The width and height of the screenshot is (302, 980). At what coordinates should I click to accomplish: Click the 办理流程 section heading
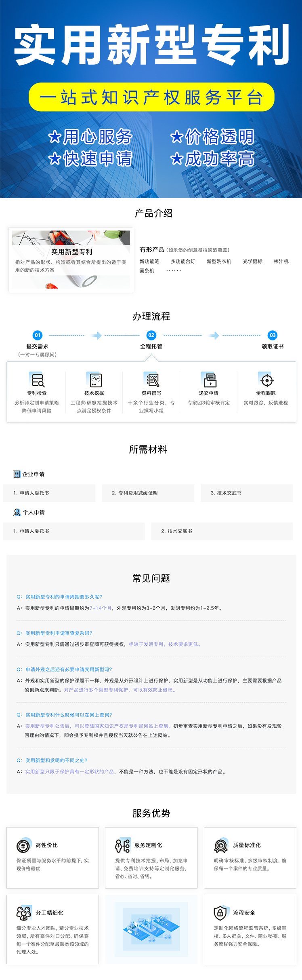click(x=151, y=317)
